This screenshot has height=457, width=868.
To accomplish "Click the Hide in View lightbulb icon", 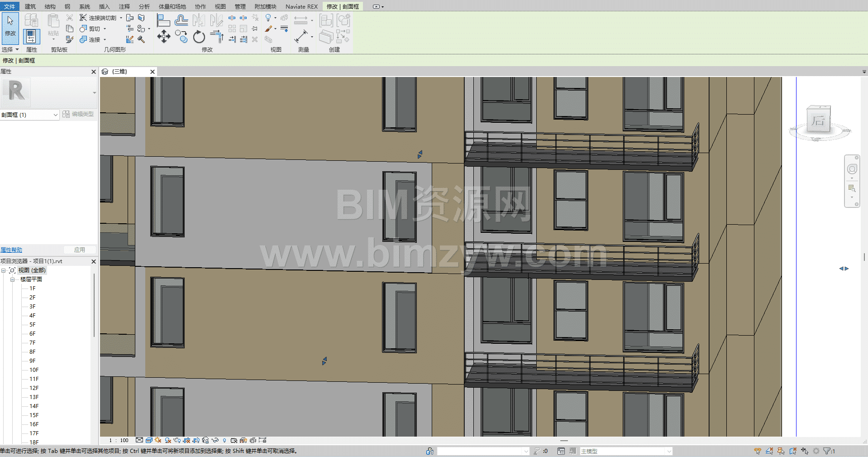I will (268, 18).
